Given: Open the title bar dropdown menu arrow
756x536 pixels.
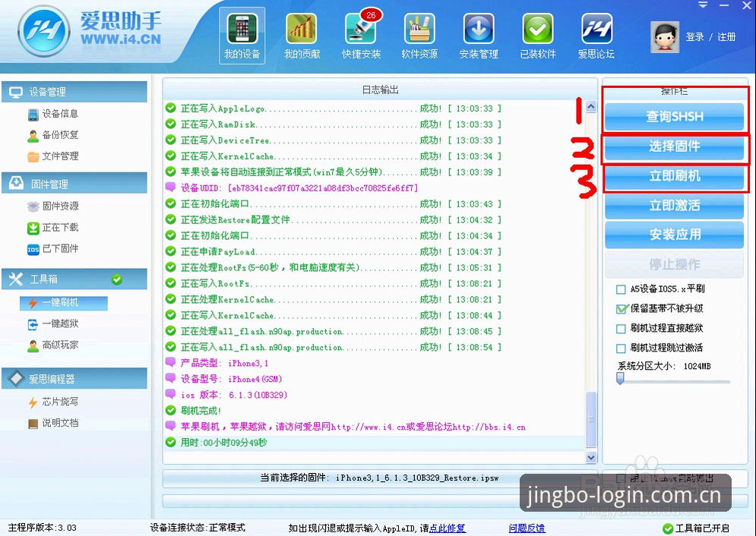Looking at the screenshot, I should (x=703, y=5).
